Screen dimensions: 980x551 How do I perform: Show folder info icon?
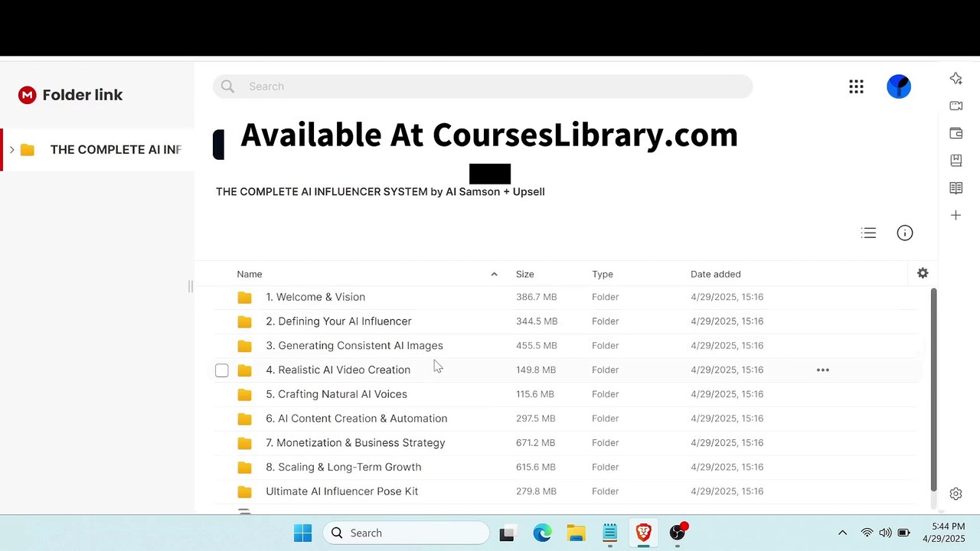(905, 233)
